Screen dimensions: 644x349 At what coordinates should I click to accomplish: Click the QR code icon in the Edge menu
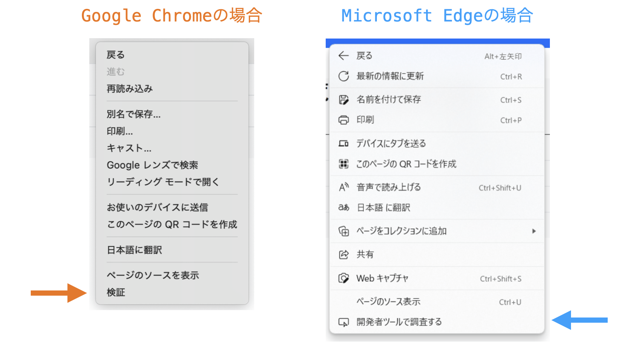tap(343, 164)
